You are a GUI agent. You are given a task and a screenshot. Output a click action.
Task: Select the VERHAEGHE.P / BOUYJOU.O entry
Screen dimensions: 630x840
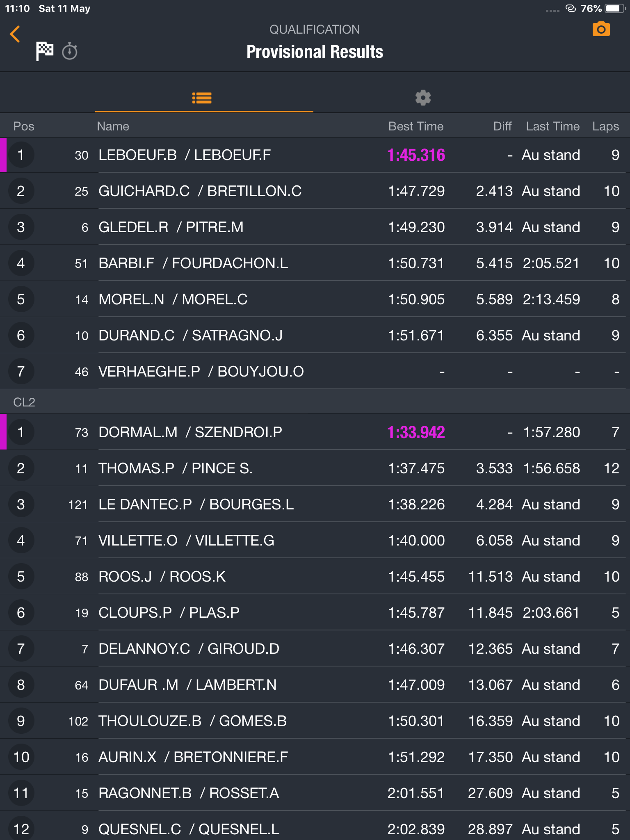(315, 372)
